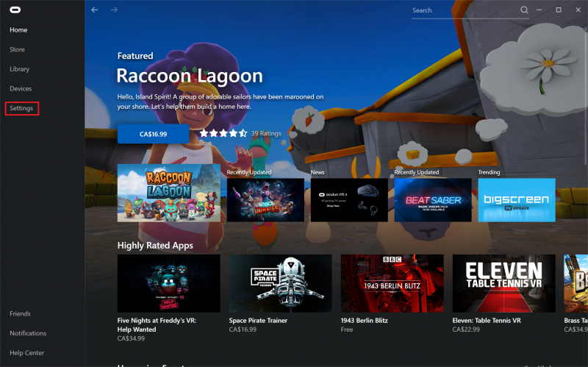Open Home in the sidebar
Viewport: 588px width, 367px height.
pyautogui.click(x=18, y=30)
